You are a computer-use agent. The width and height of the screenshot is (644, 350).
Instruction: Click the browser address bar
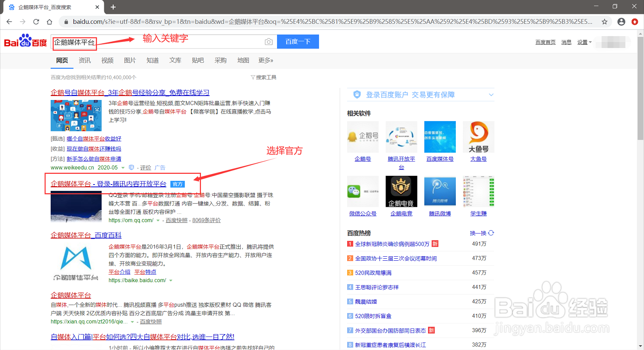point(332,22)
